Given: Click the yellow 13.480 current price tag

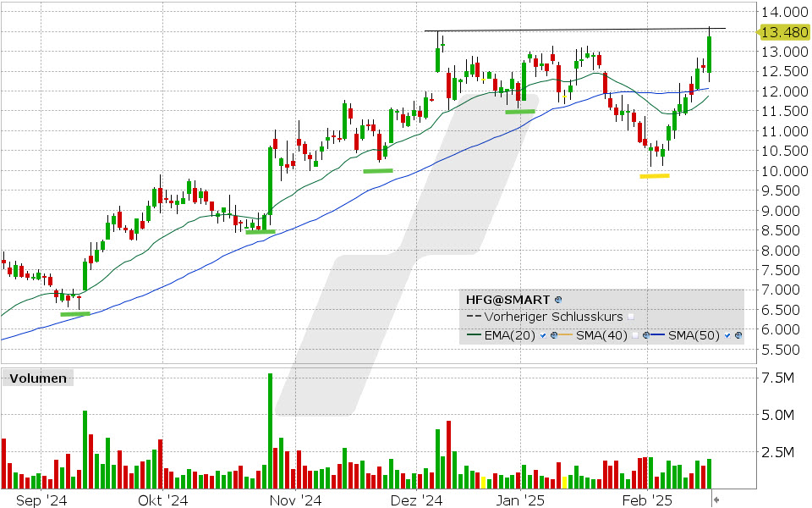Looking at the screenshot, I should [783, 32].
